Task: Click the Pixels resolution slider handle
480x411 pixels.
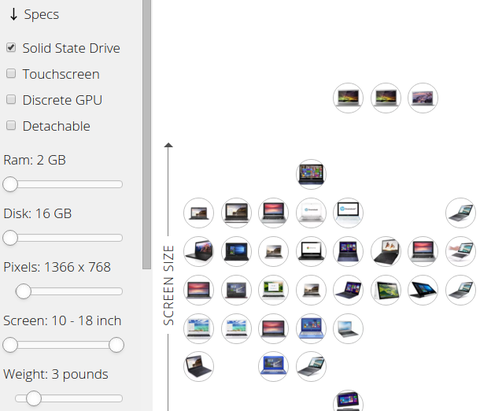Action: tap(23, 291)
